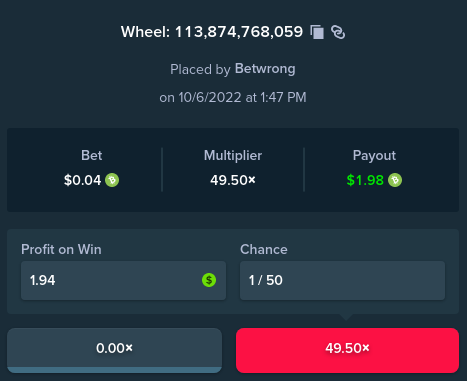Copy the Wheel bet ID
Screen dimensions: 467x381
click(317, 32)
